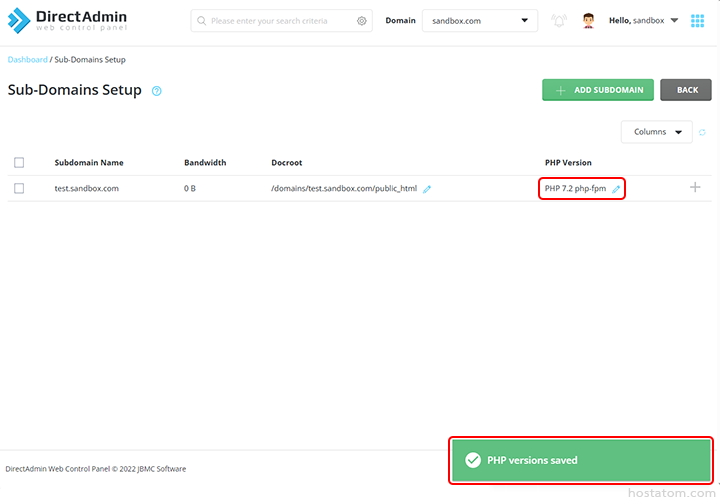The image size is (720, 501).
Task: Open the sandbox.com domain dropdown
Action: (480, 21)
